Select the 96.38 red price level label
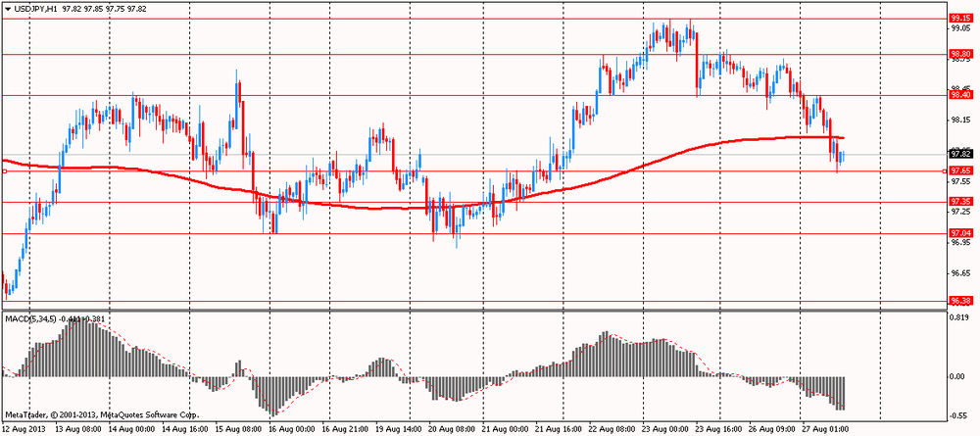 pos(958,301)
